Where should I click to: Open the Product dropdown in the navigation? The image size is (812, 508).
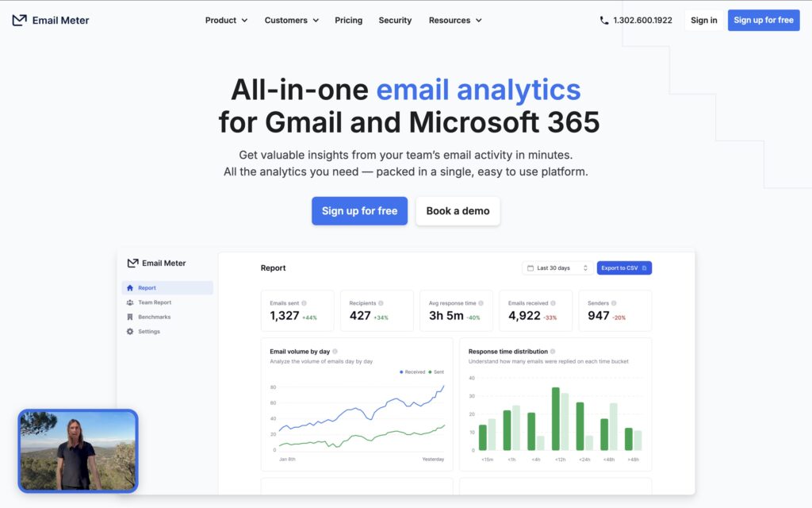[226, 20]
